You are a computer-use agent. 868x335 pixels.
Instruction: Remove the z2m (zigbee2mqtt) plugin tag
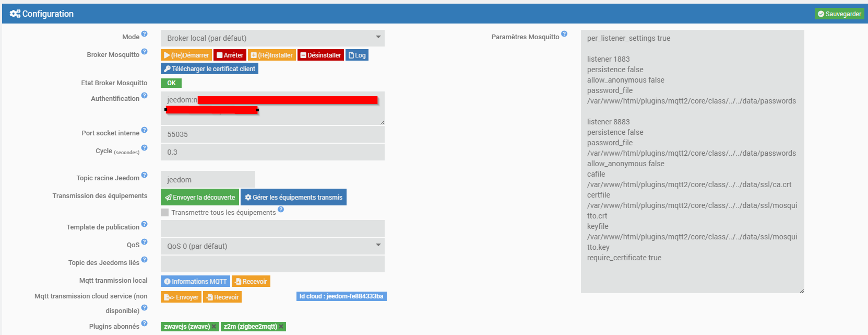tap(281, 327)
